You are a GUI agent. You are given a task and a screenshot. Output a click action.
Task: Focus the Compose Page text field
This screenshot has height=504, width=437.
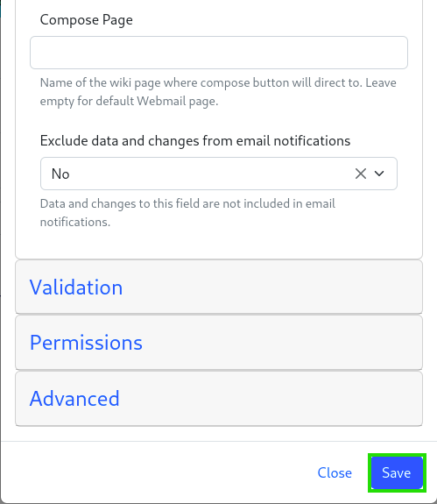tap(219, 53)
